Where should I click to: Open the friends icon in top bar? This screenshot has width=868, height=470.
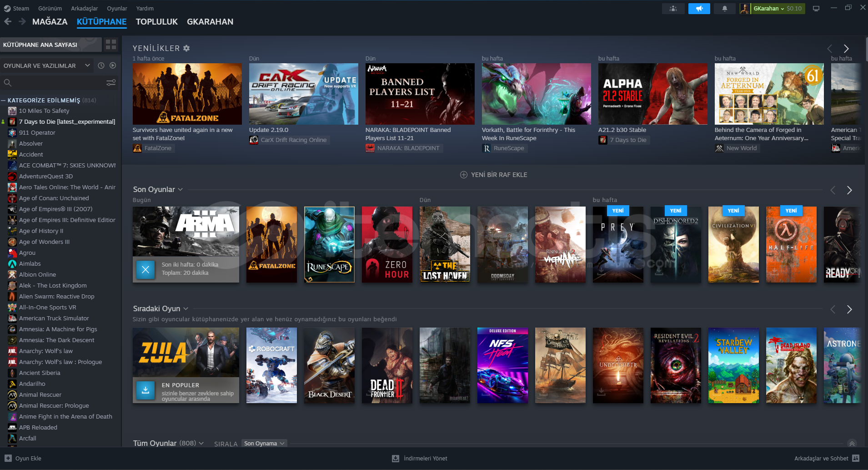[x=673, y=9]
